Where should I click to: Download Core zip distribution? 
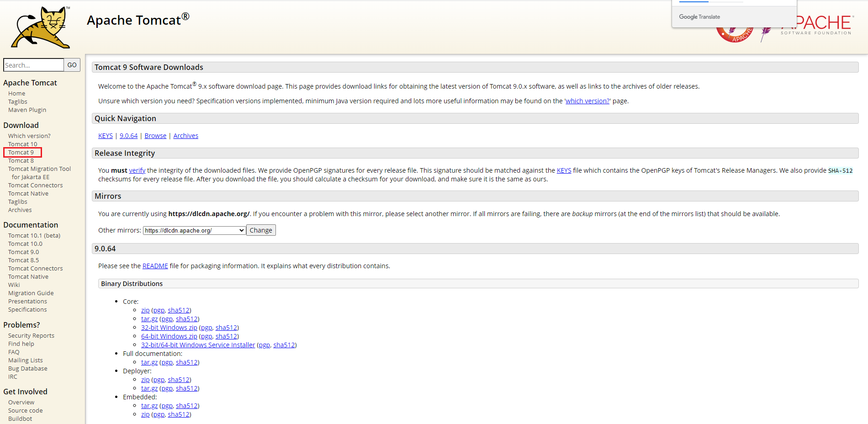tap(145, 310)
